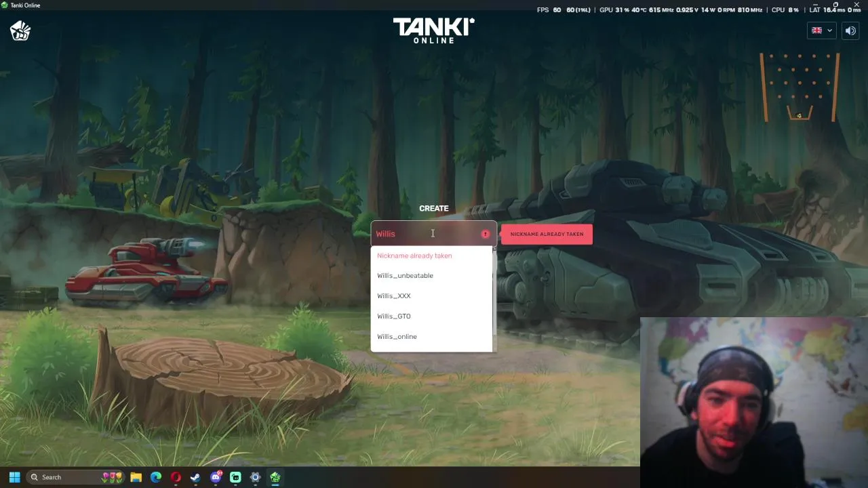The width and height of the screenshot is (868, 488).
Task: Open File Explorer from the taskbar
Action: (136, 477)
